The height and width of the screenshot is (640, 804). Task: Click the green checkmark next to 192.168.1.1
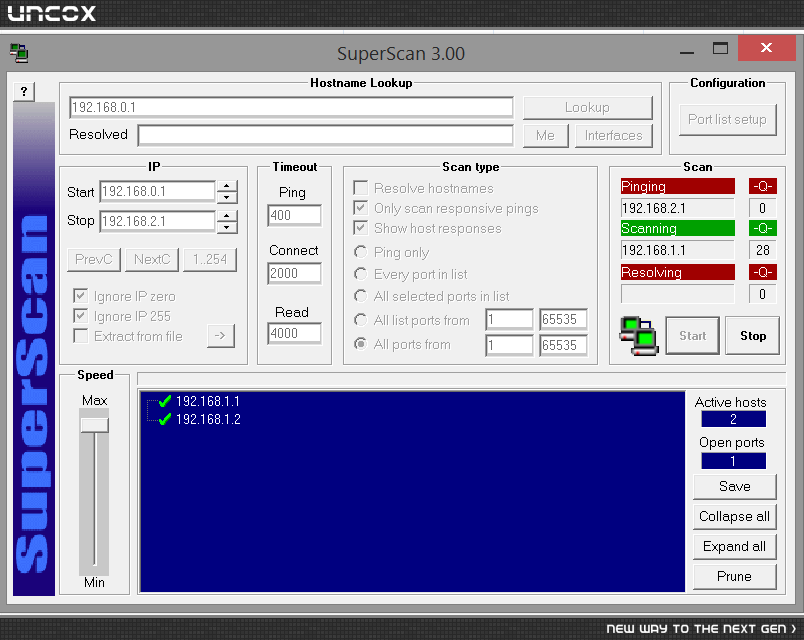(165, 401)
